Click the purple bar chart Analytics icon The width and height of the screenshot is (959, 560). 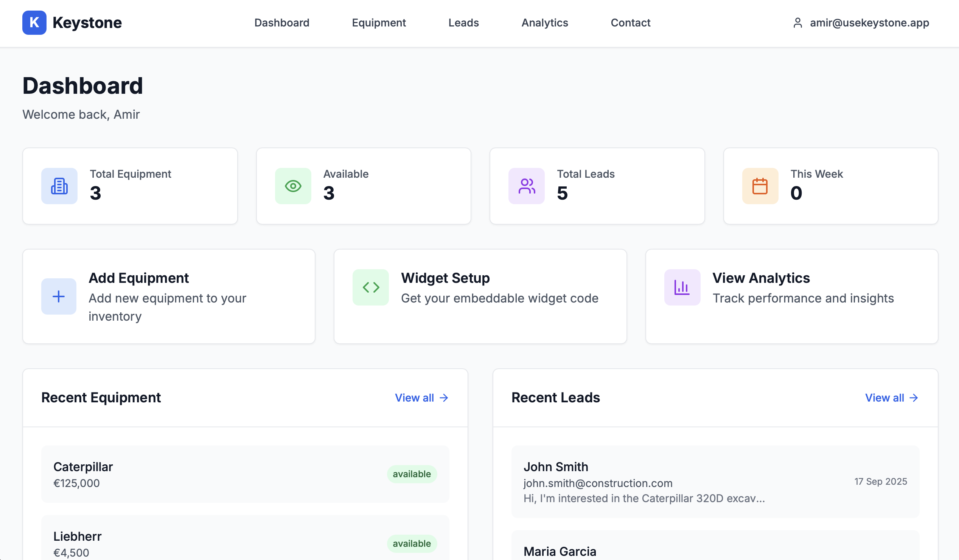682,287
